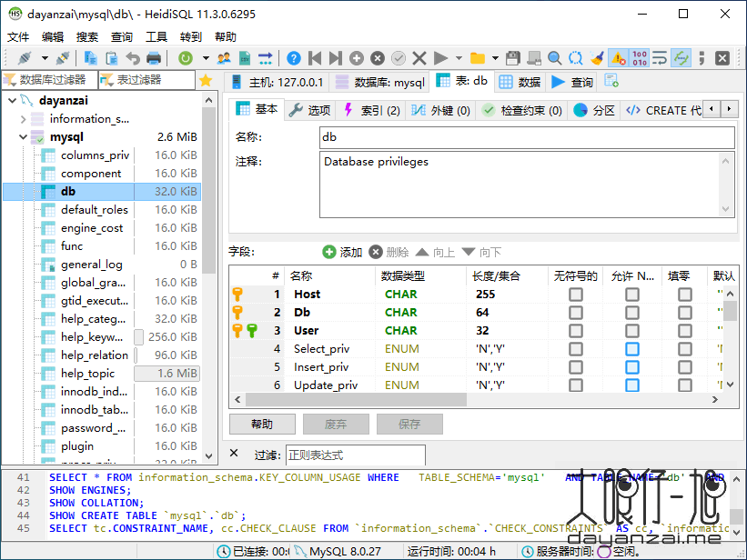Expand the information_s... database node
The height and width of the screenshot is (560, 747).
[x=23, y=118]
